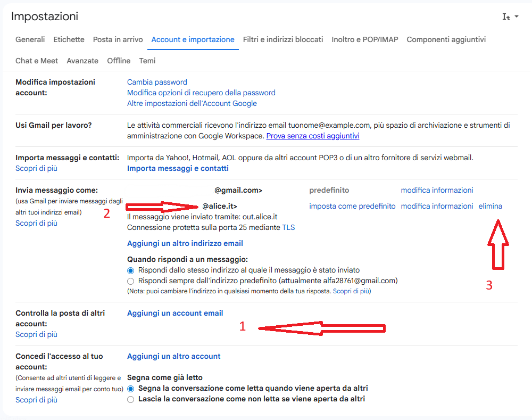The height and width of the screenshot is (420, 532).
Task: Click Importa messaggi e contatti link
Action: [x=178, y=168]
